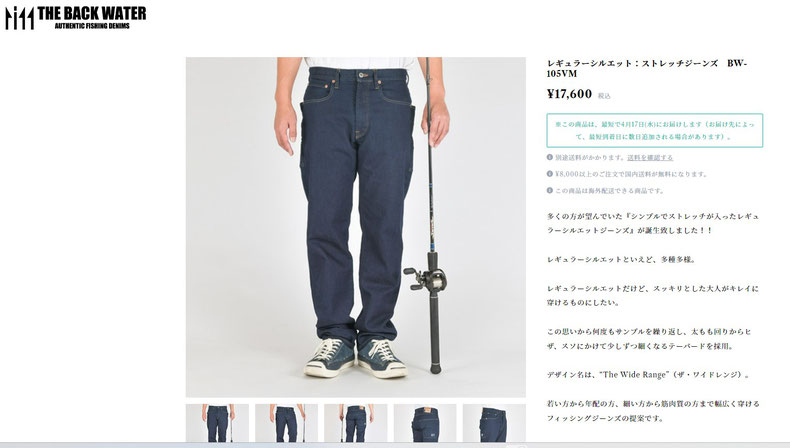
Task: Click the 税込 tax-included label
Action: click(x=604, y=96)
